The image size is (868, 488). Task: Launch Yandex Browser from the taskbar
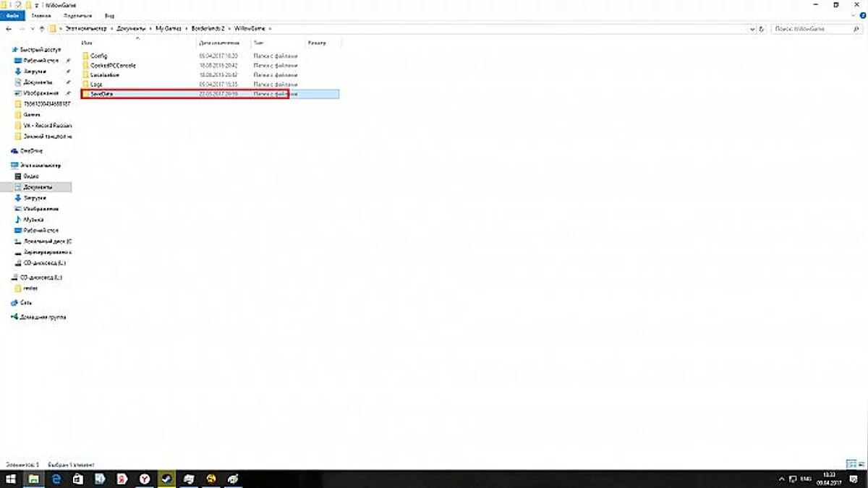(145, 479)
